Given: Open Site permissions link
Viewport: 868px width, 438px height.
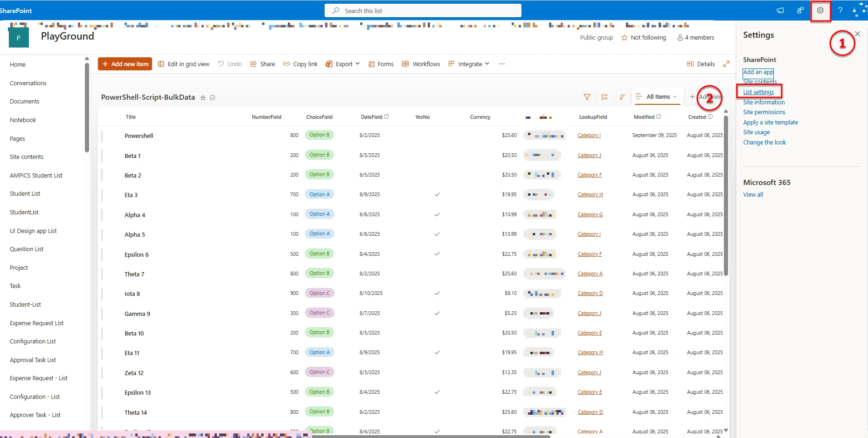Looking at the screenshot, I should [764, 112].
